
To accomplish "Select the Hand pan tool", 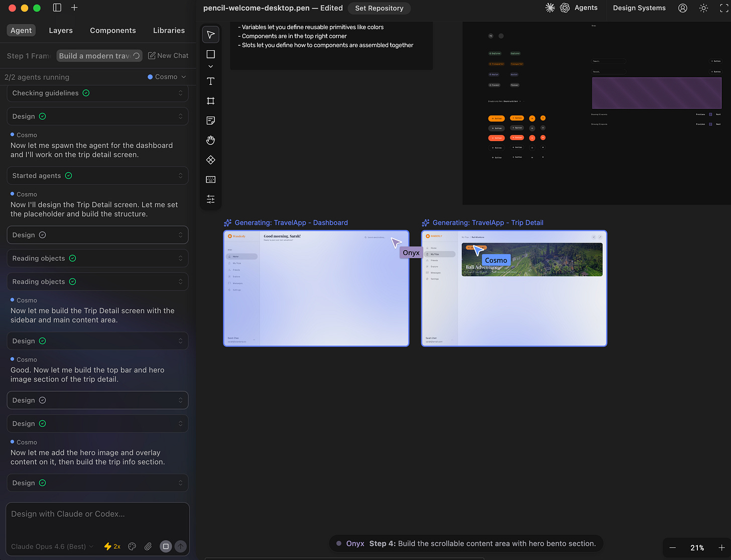I will click(x=211, y=140).
